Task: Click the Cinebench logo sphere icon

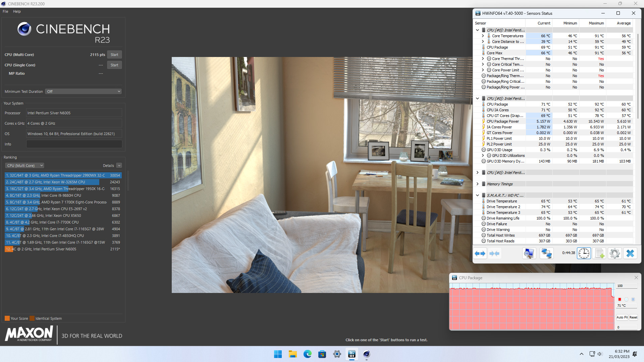Action: click(x=24, y=29)
